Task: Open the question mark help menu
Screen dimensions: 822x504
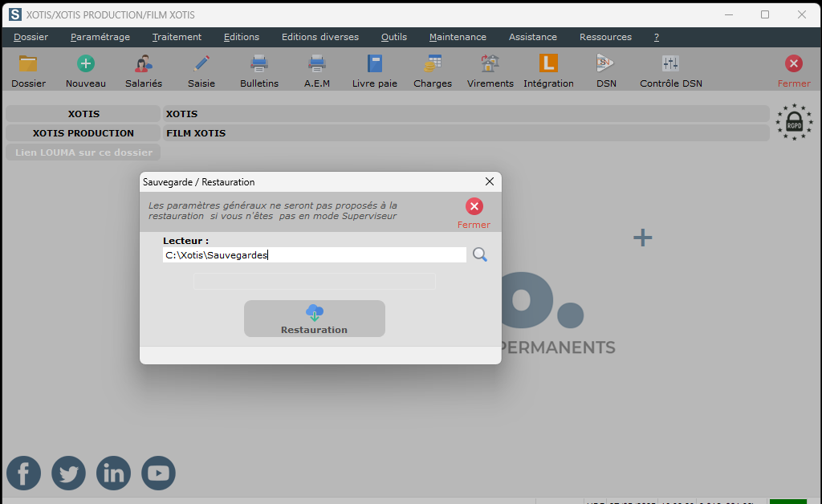Action: click(657, 37)
